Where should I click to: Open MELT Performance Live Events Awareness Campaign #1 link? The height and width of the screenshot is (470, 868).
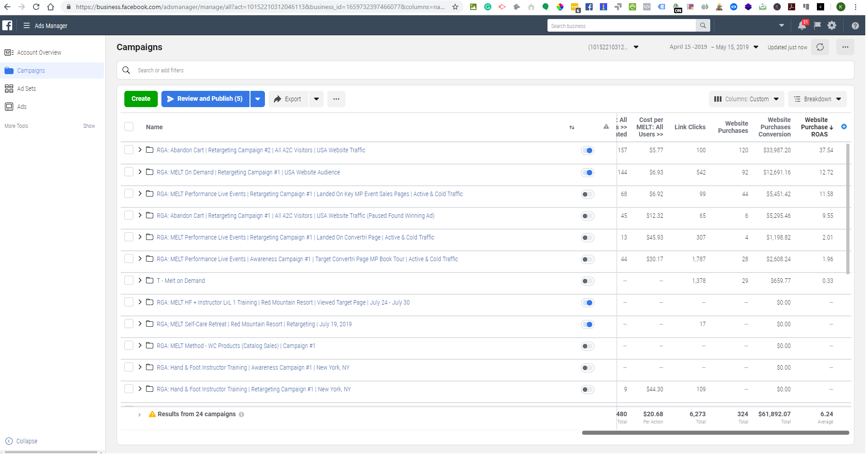307,259
